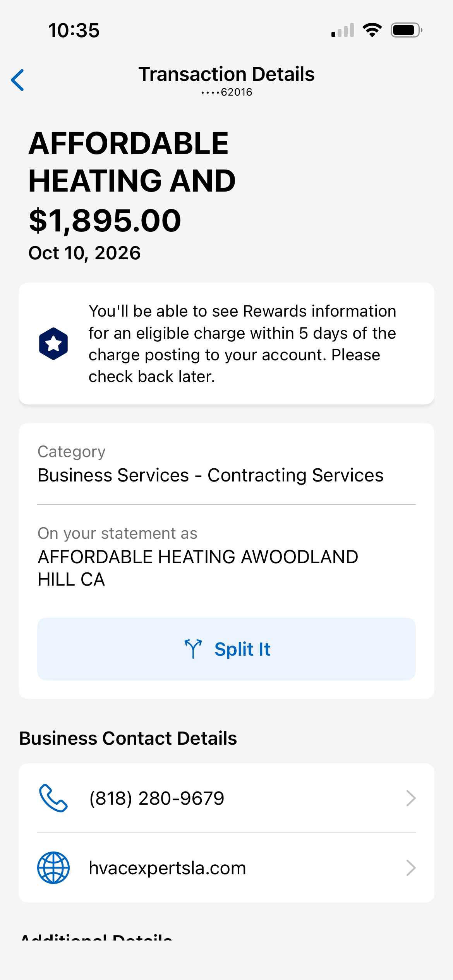Viewport: 453px width, 980px height.
Task: Tap the Rewards star badge icon
Action: [53, 344]
